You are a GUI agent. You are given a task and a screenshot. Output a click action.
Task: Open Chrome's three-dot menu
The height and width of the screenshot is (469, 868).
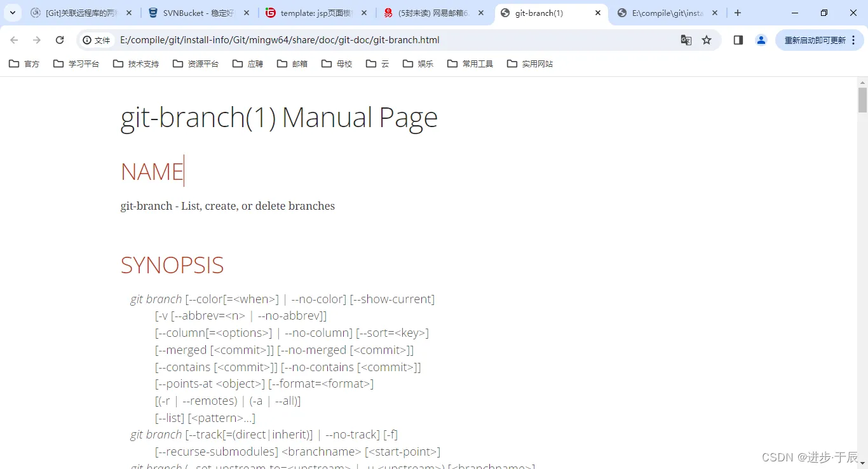click(x=853, y=40)
